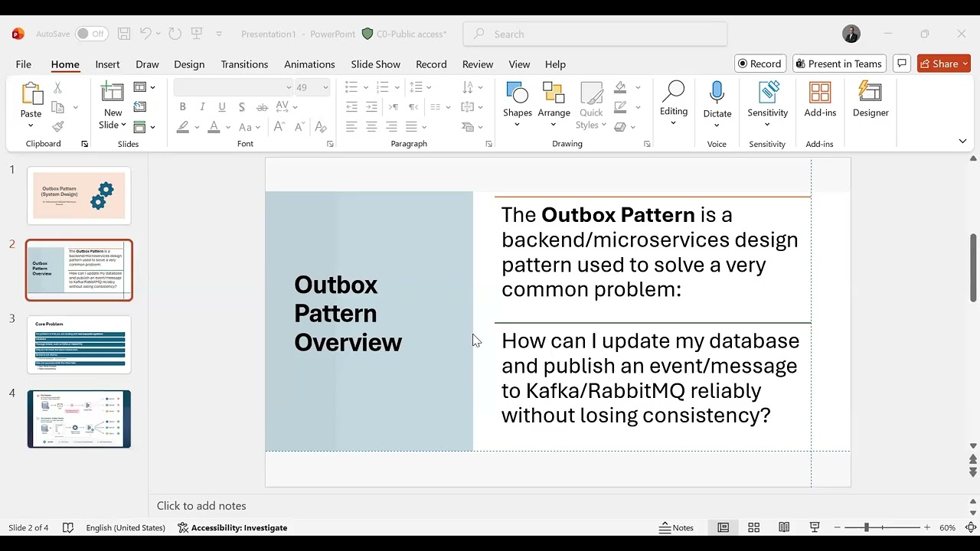Open the Arrange options
This screenshot has width=980, height=551.
554,105
